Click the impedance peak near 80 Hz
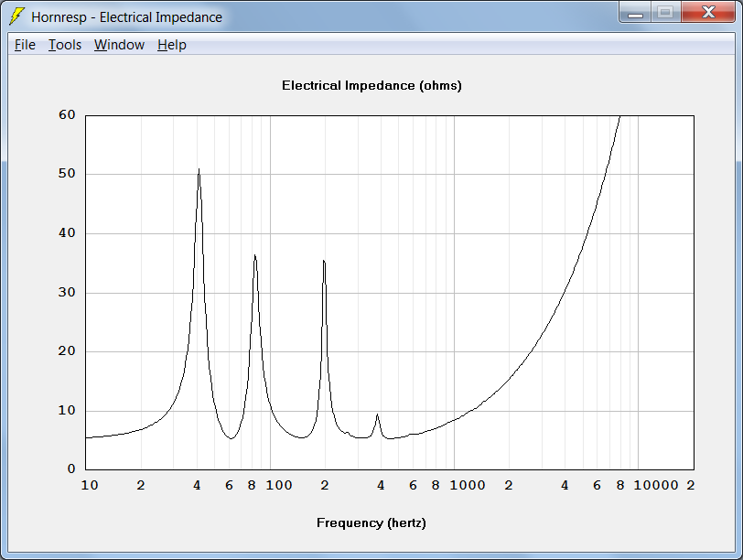The width and height of the screenshot is (743, 560). 255,257
